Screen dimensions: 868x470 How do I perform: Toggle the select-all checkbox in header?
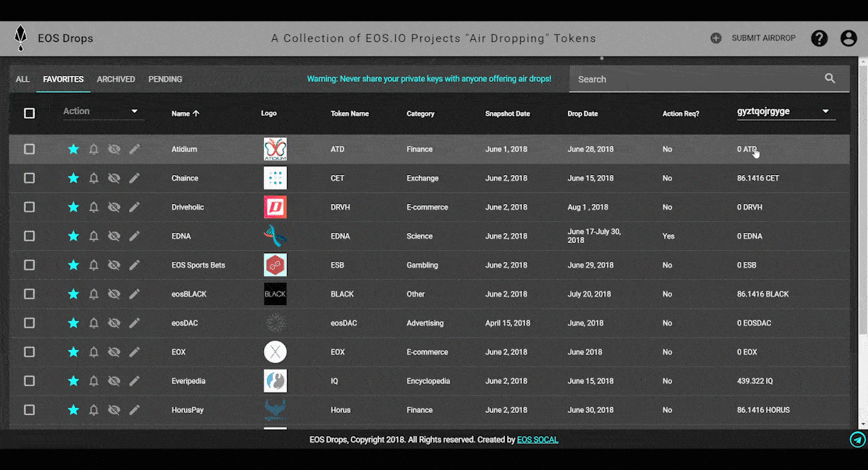click(29, 113)
